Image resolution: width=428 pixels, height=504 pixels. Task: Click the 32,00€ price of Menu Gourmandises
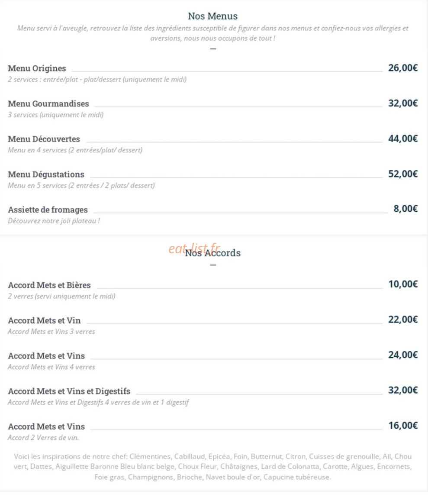click(403, 103)
